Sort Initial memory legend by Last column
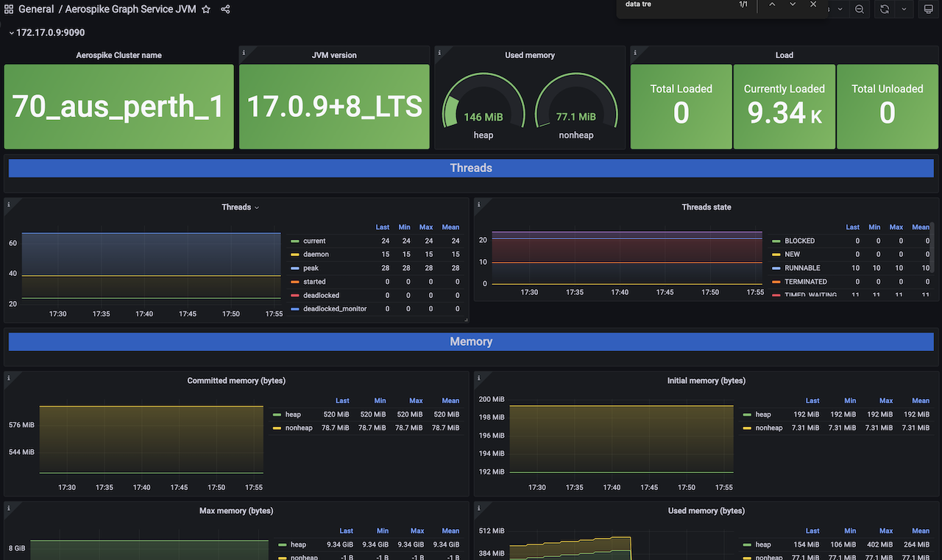942x560 pixels. pos(812,401)
